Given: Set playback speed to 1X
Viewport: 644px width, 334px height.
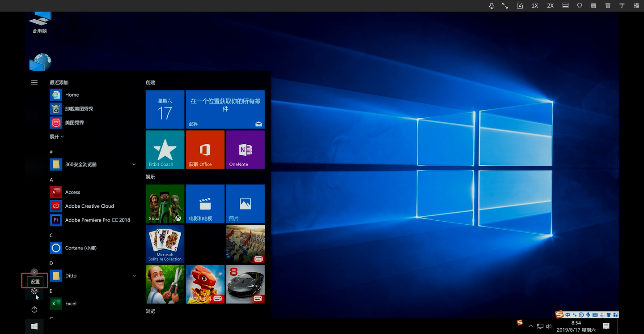Looking at the screenshot, I should click(534, 6).
